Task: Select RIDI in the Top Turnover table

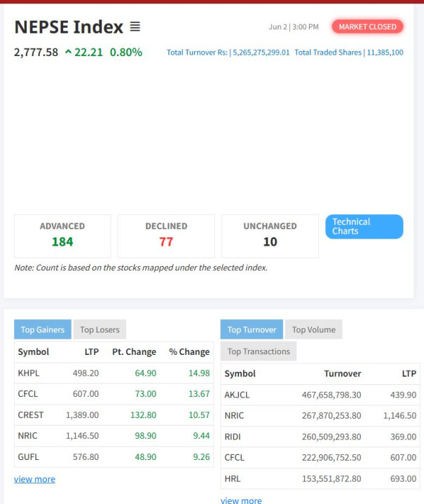Action: [x=233, y=437]
